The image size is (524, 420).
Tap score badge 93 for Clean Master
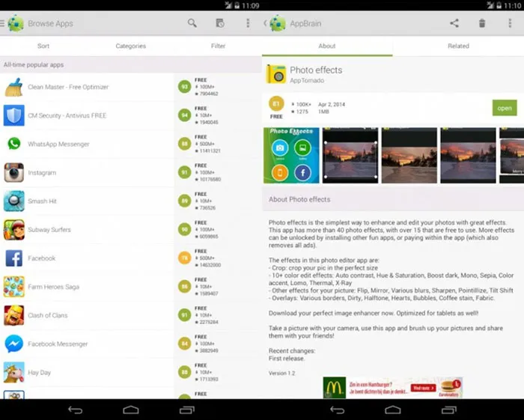pos(184,87)
